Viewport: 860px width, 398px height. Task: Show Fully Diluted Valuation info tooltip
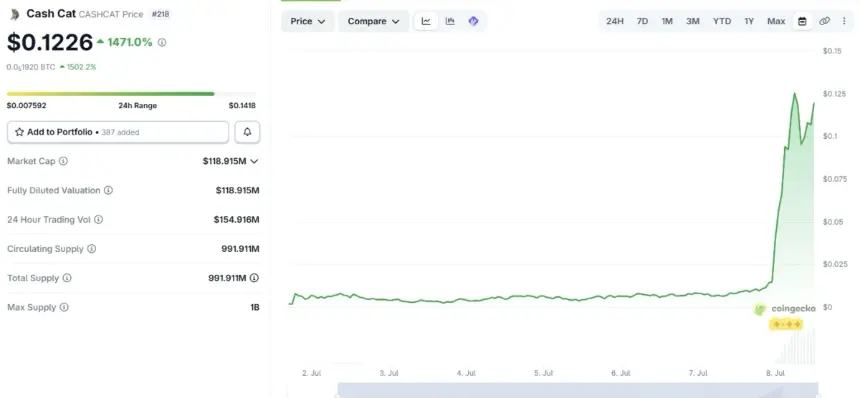click(x=109, y=190)
